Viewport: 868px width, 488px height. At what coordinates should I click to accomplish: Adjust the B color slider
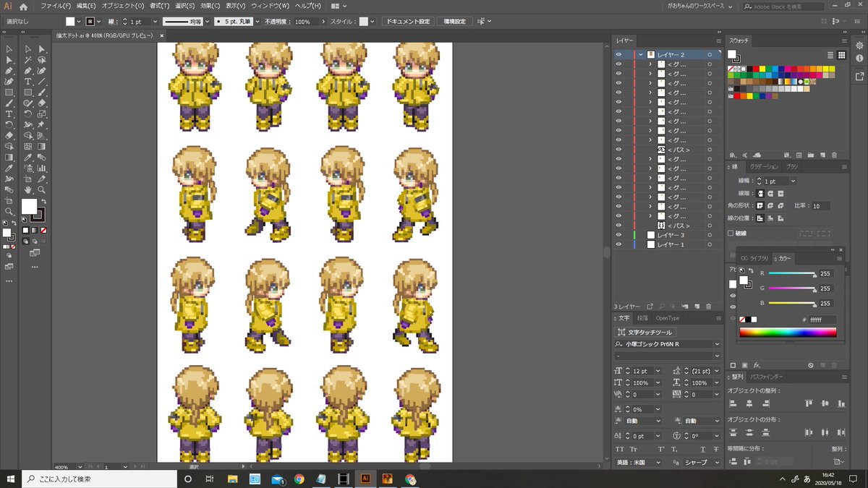click(x=792, y=303)
